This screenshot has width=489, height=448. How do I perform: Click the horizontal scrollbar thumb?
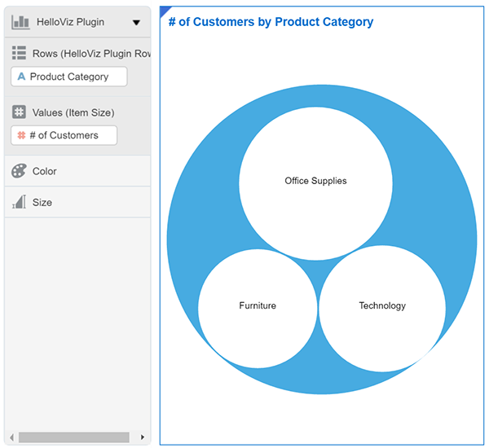pos(73,437)
